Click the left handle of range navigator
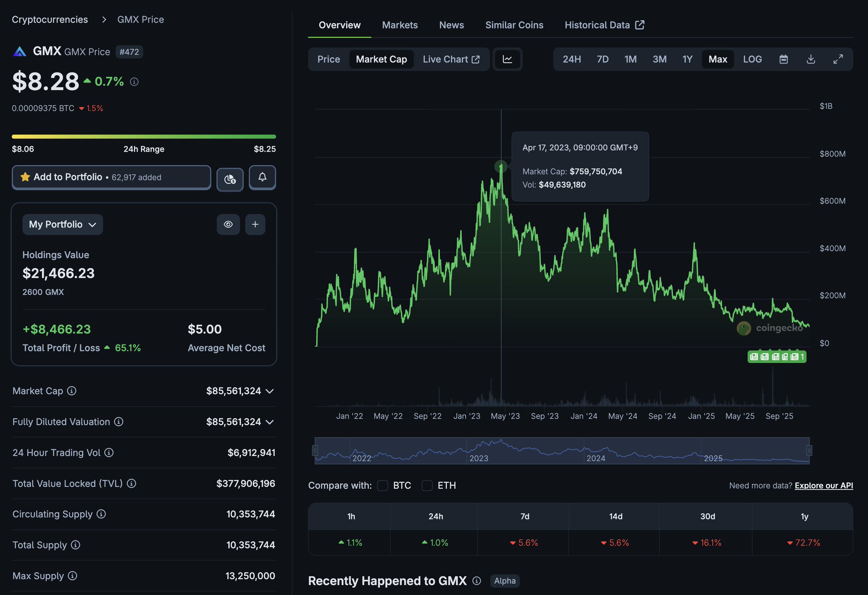Image resolution: width=868 pixels, height=595 pixels. pyautogui.click(x=315, y=451)
